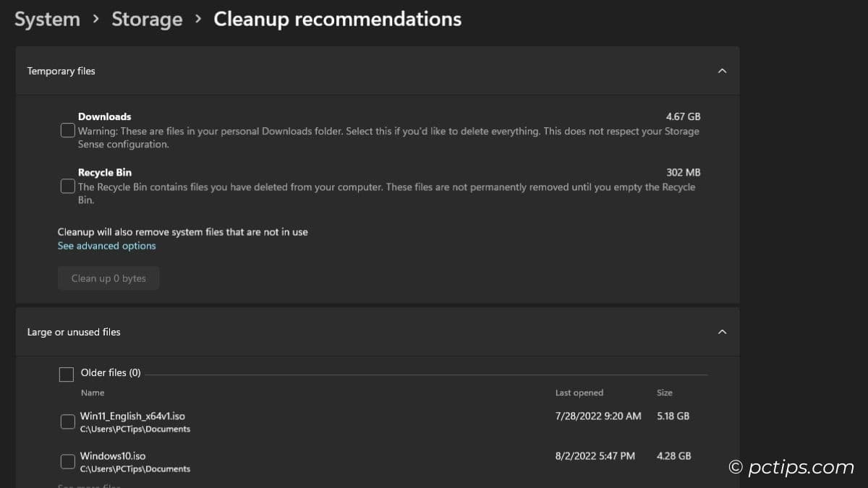868x488 pixels.
Task: Select the Windows10.iso file entry
Action: point(113,455)
